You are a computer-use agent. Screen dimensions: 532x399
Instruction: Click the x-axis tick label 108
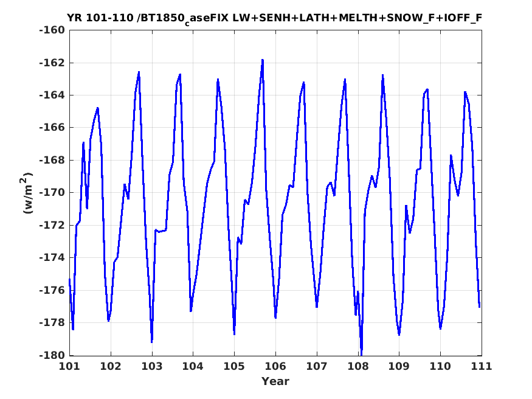(358, 366)
